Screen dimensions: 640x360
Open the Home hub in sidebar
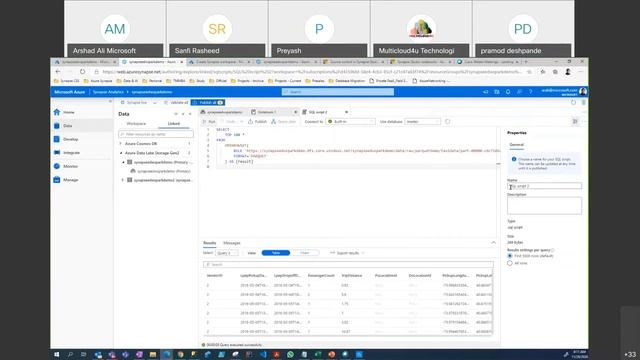82,112
